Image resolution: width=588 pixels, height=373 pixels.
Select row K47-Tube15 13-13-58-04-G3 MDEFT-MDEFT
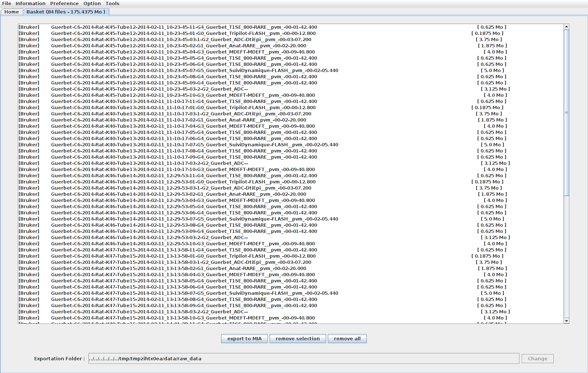click(x=291, y=274)
